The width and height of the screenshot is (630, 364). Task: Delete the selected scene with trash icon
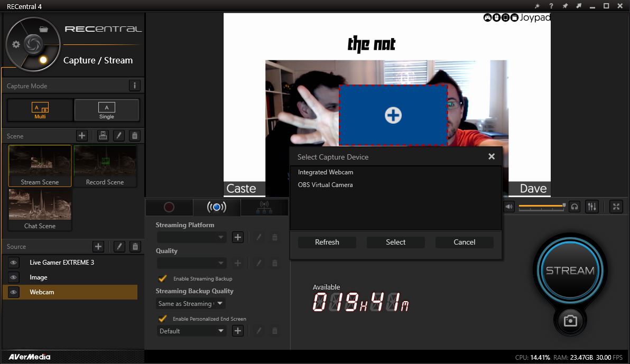click(135, 136)
